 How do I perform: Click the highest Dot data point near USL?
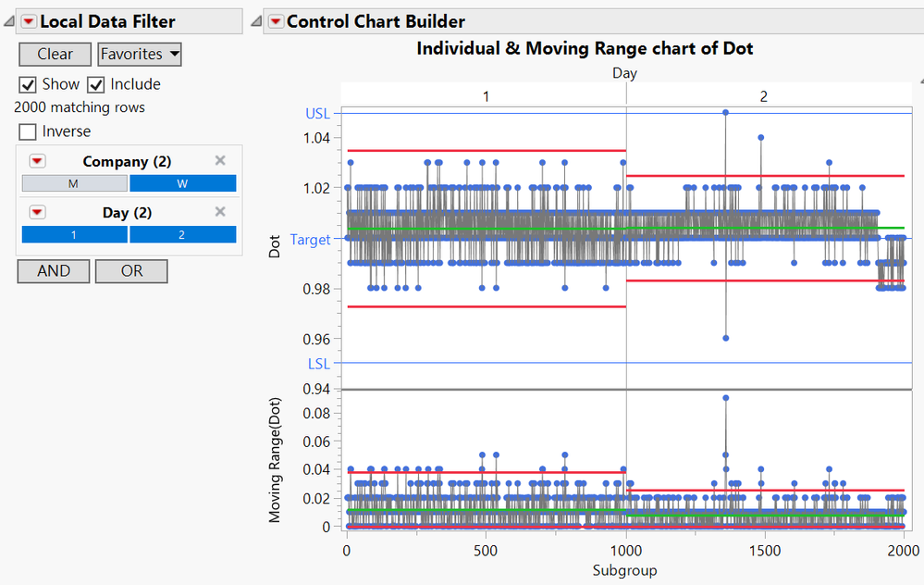pyautogui.click(x=725, y=112)
